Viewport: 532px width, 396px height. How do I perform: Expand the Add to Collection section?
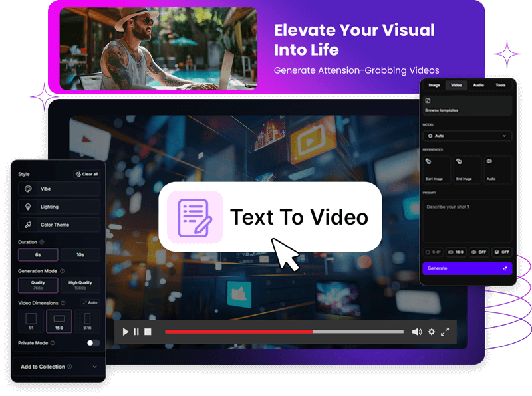[59, 367]
